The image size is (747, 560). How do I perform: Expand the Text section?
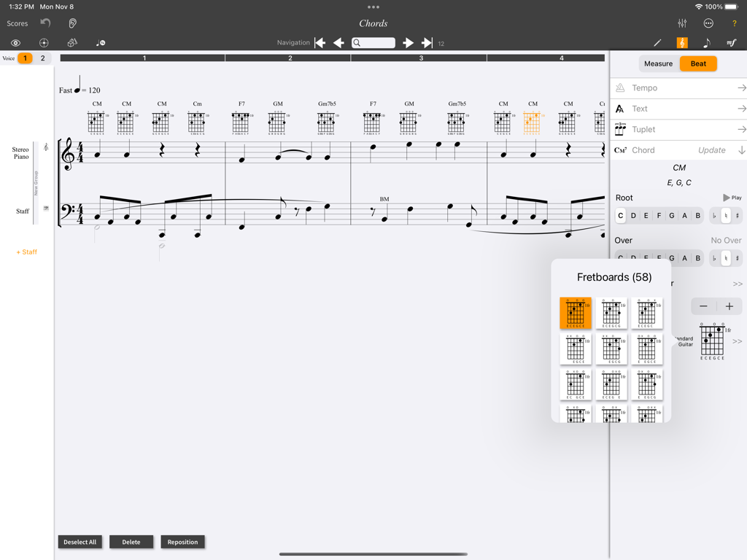[x=678, y=108]
